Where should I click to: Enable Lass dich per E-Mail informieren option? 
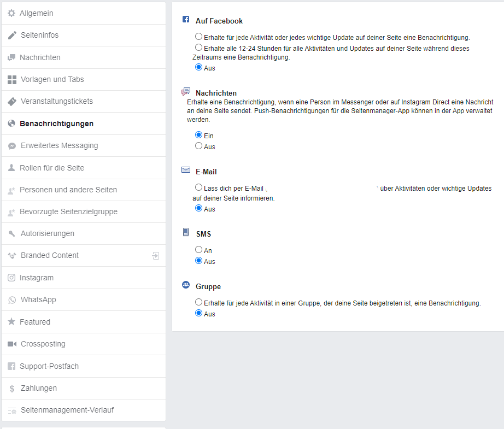tap(198, 187)
